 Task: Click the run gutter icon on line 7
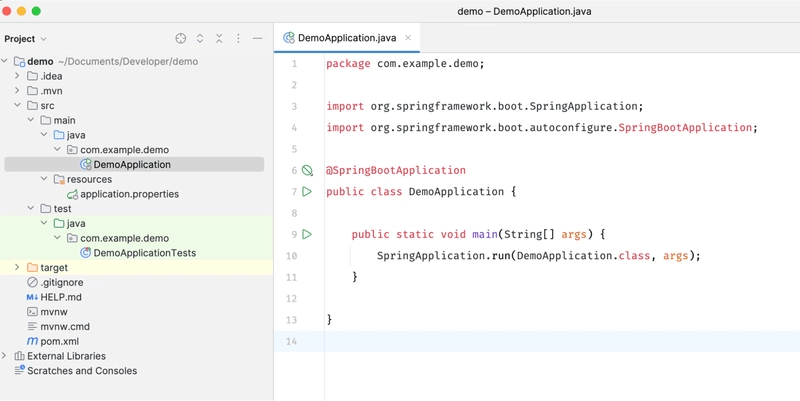(307, 191)
